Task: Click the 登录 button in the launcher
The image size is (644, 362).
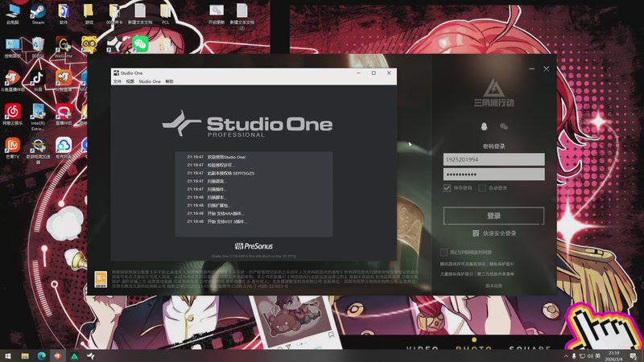Action: tap(493, 216)
